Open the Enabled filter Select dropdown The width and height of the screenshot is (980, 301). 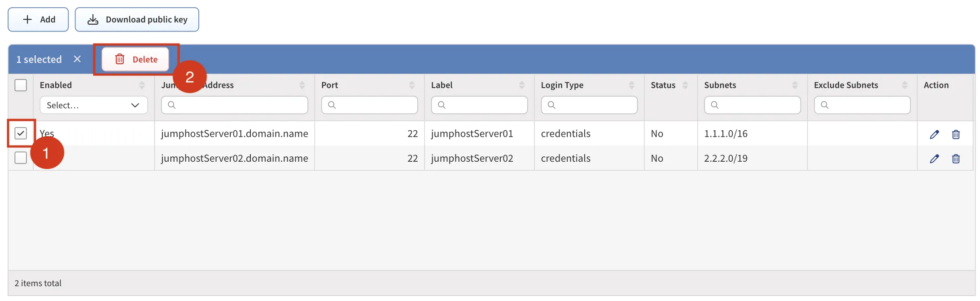point(93,105)
